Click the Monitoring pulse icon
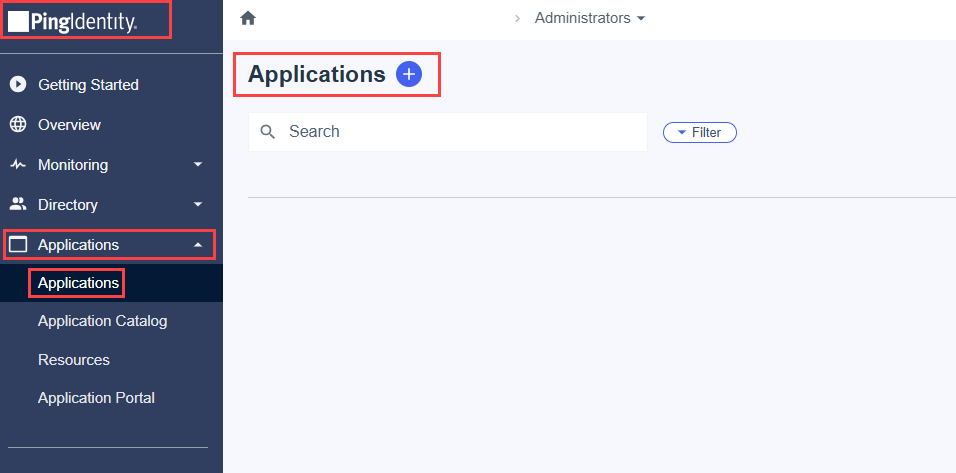The image size is (956, 473). click(18, 165)
